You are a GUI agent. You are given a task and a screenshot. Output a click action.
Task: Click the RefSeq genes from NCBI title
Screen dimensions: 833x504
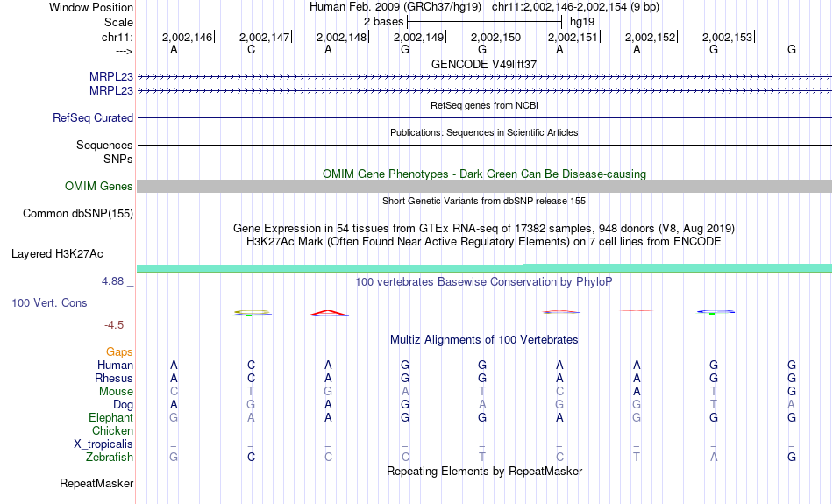485,105
